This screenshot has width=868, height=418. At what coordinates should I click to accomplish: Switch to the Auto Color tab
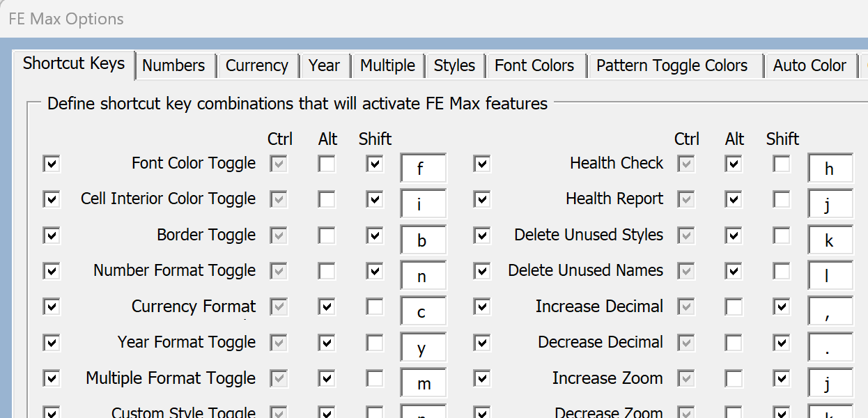[x=809, y=65]
